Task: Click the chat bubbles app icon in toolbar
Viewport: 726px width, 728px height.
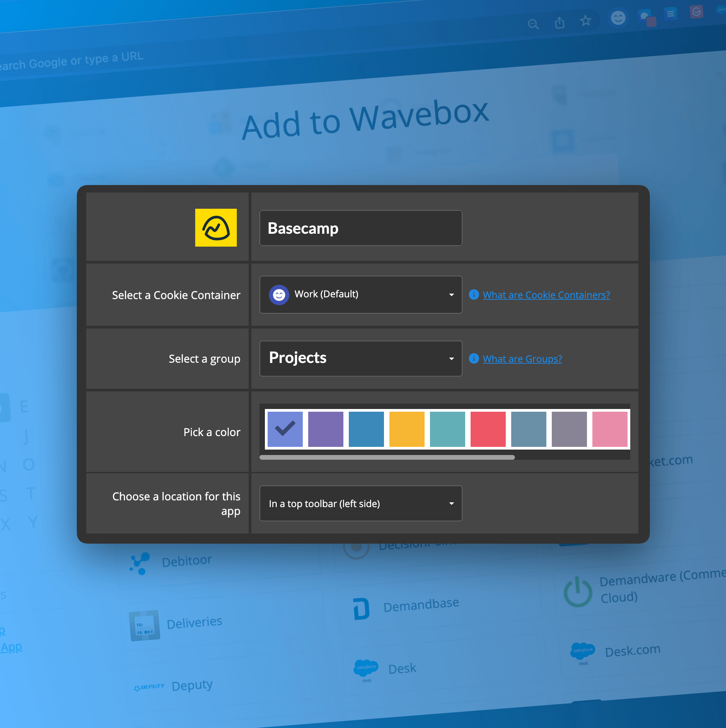Action: tap(646, 17)
